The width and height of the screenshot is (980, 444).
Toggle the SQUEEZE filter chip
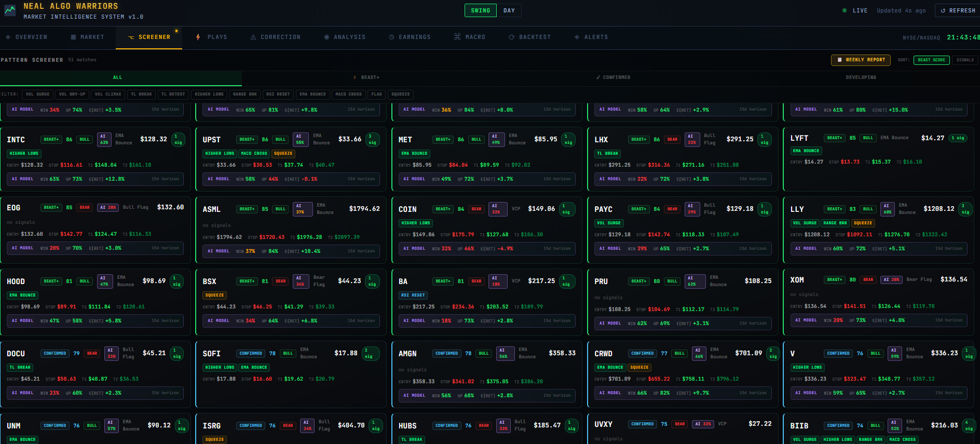coord(400,95)
